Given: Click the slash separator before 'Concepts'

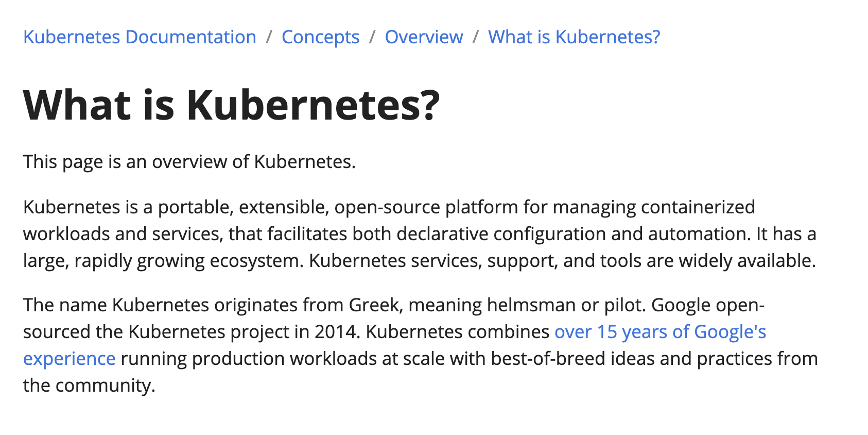Looking at the screenshot, I should click(x=269, y=37).
